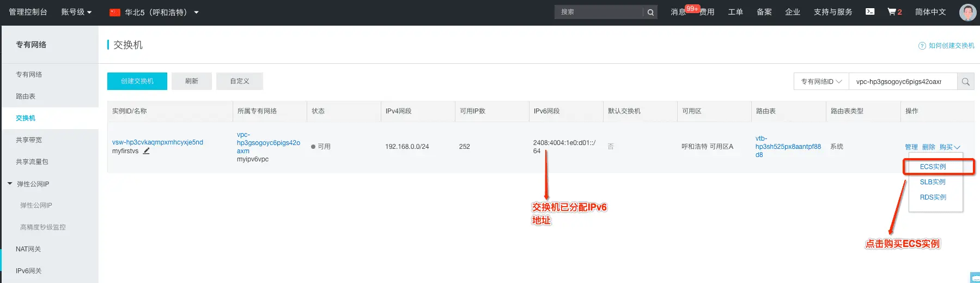Select 交换机 in the sidebar
The width and height of the screenshot is (980, 283).
pos(26,118)
